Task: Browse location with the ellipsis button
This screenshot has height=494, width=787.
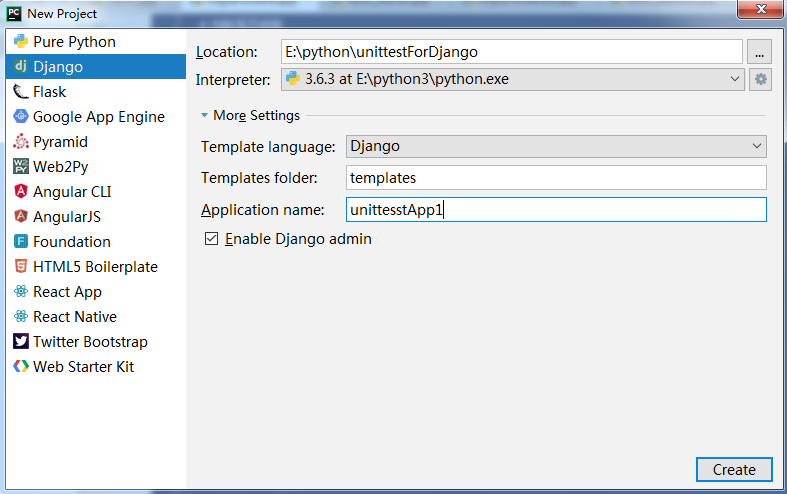Action: (759, 52)
